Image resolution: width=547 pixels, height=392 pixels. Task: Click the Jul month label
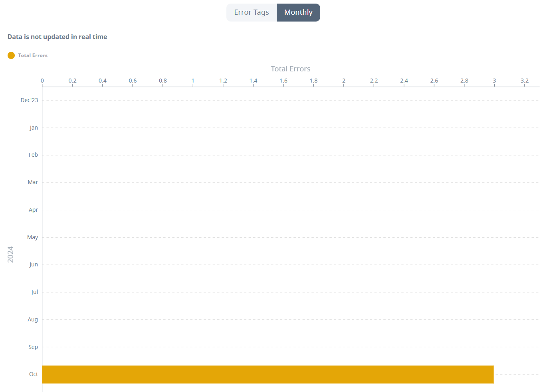(35, 292)
